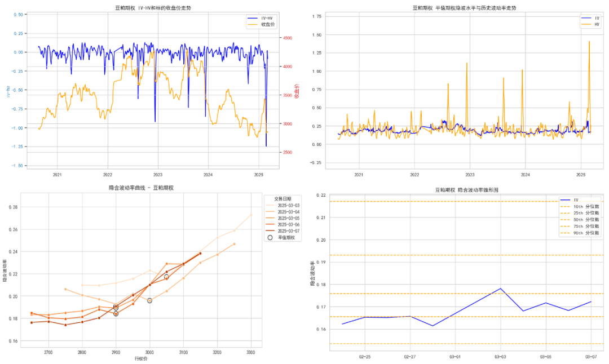Click the '25th 分位数' legend entry
Image resolution: width=609 pixels, height=364 pixels.
[x=580, y=213]
